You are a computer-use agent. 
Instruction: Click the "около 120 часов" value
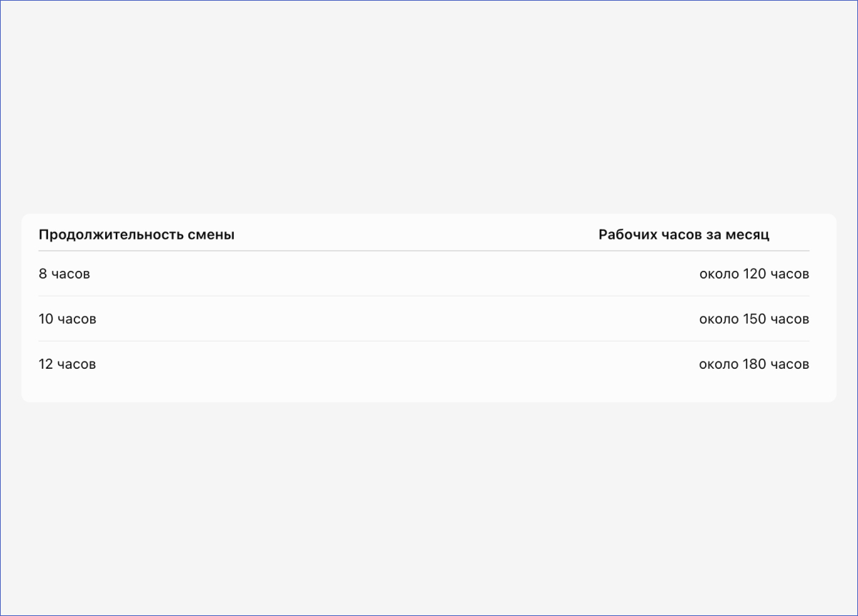tap(754, 274)
